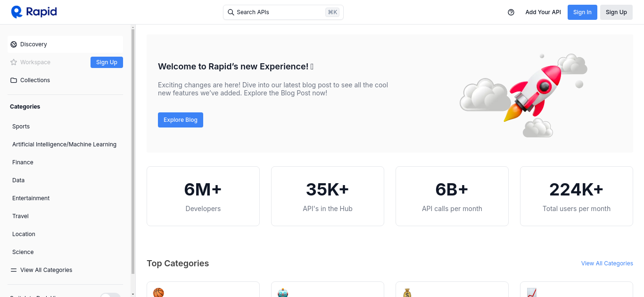
Task: Click the Add Your API link
Action: click(x=543, y=12)
